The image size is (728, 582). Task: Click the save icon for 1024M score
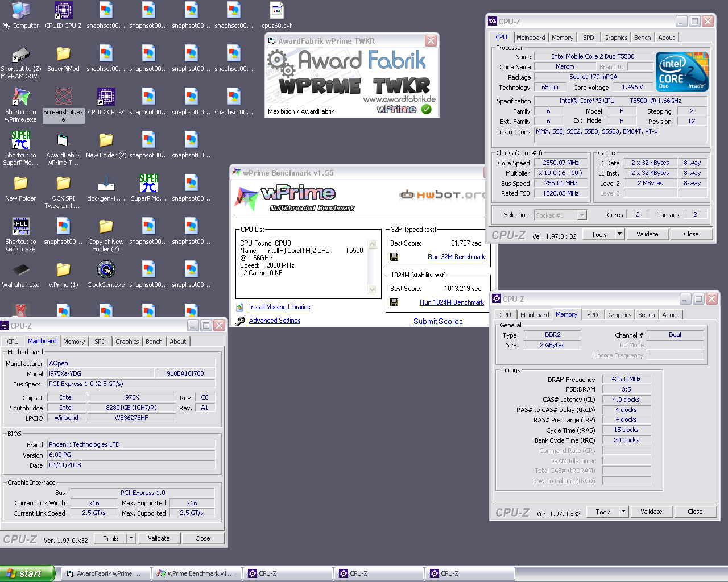click(394, 302)
